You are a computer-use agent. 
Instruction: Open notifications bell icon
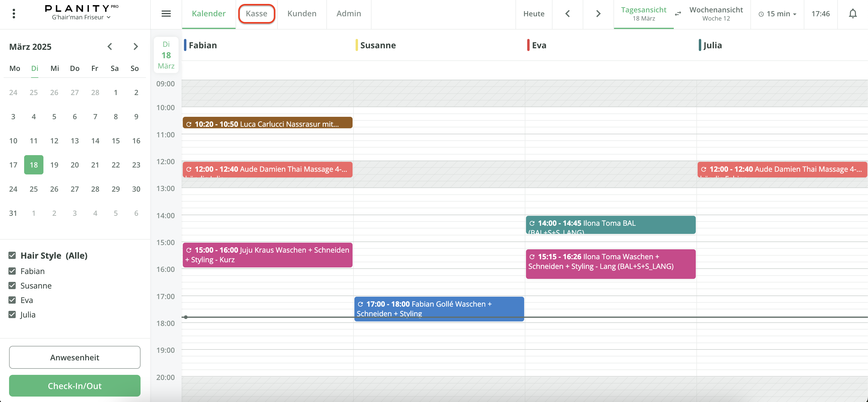click(x=853, y=14)
